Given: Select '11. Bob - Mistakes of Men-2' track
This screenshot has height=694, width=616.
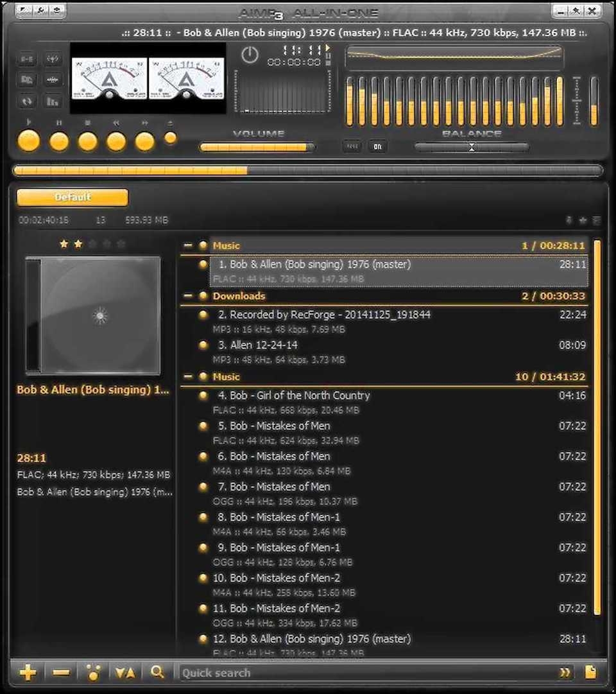Looking at the screenshot, I should pyautogui.click(x=398, y=616).
